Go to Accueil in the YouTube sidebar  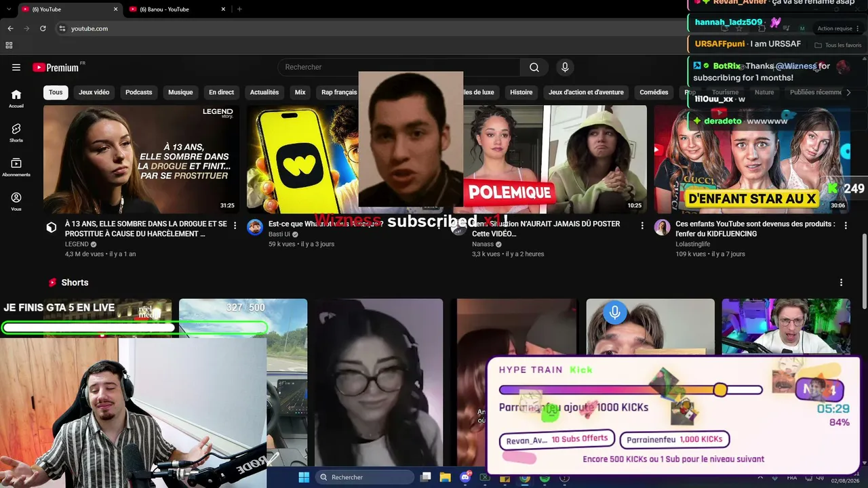[x=16, y=98]
